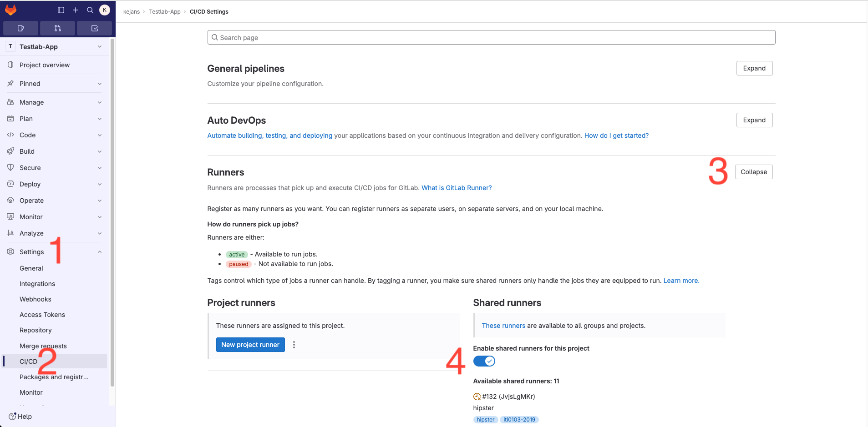The image size is (868, 427).
Task: Toggle the sidebar collapse icon
Action: pos(61,10)
